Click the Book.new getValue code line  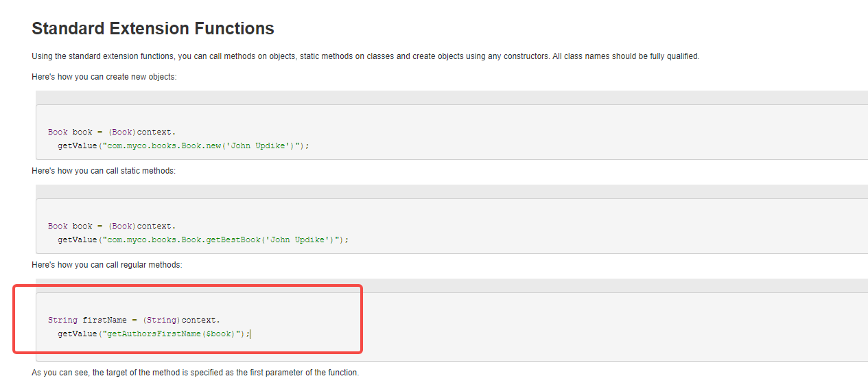point(183,145)
